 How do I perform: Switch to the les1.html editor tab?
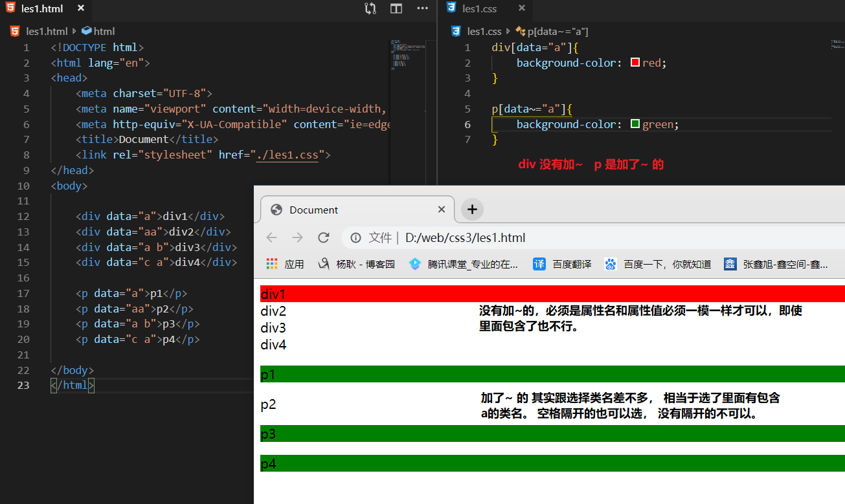point(42,9)
